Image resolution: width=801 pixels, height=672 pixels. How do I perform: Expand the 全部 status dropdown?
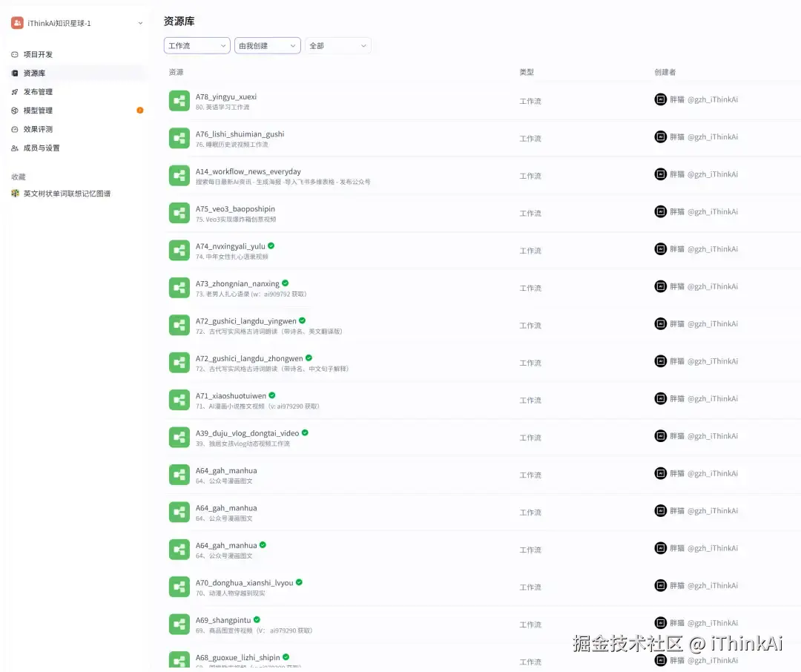pyautogui.click(x=337, y=45)
